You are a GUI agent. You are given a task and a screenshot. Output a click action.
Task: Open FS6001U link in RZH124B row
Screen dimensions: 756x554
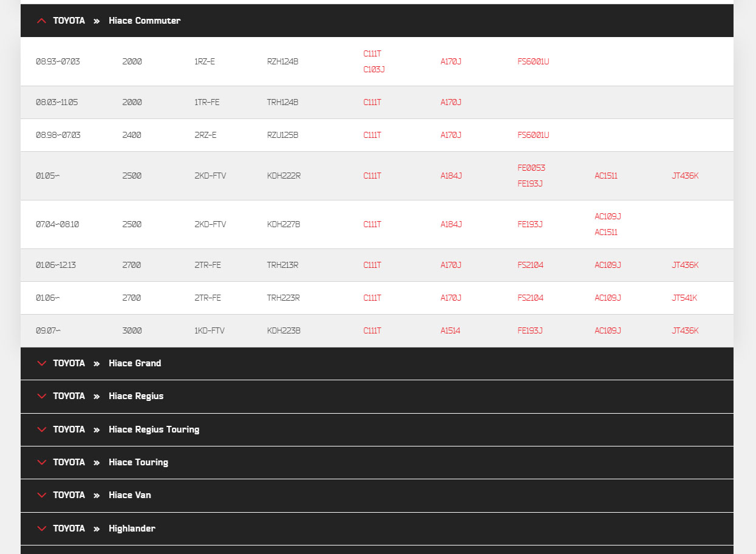click(533, 61)
